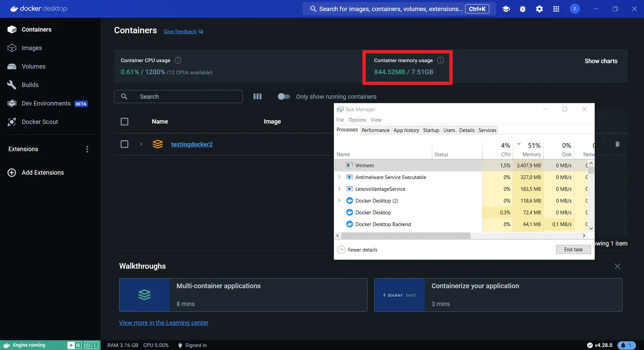The width and height of the screenshot is (644, 350).
Task: Click the feedback speech bubble icon
Action: [x=201, y=32]
